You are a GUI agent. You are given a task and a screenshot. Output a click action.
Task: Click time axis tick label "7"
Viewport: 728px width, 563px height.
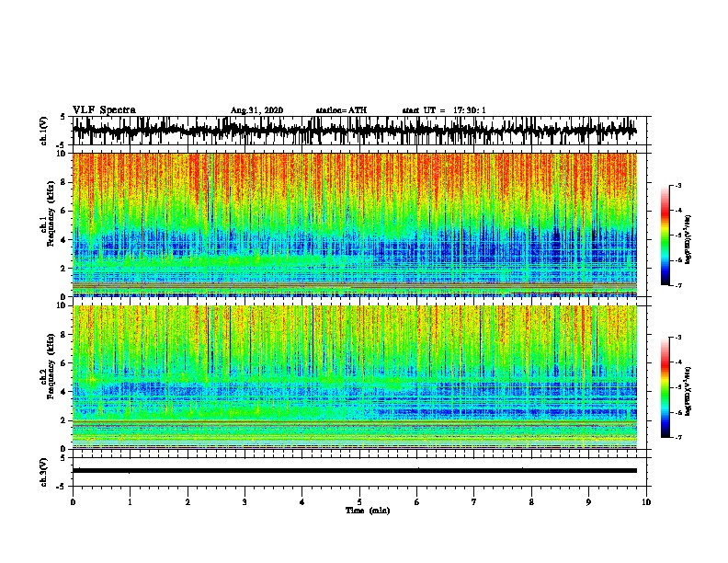[474, 502]
